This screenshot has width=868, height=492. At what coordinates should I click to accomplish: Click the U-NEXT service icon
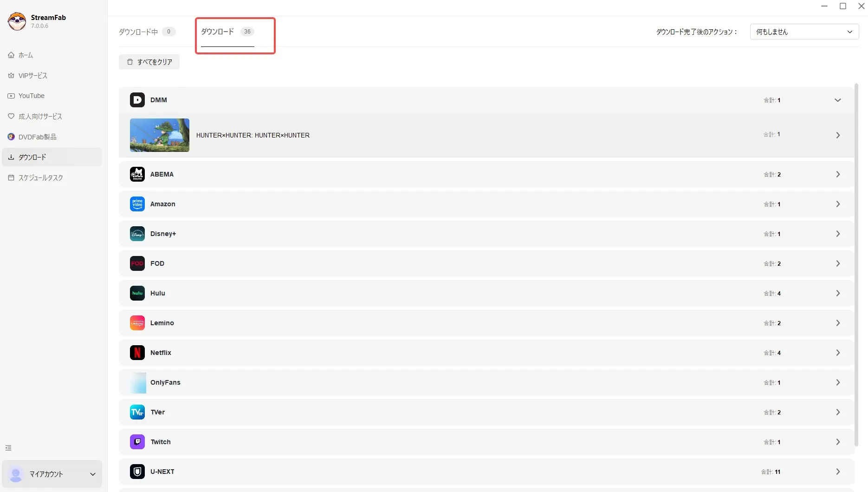(137, 472)
